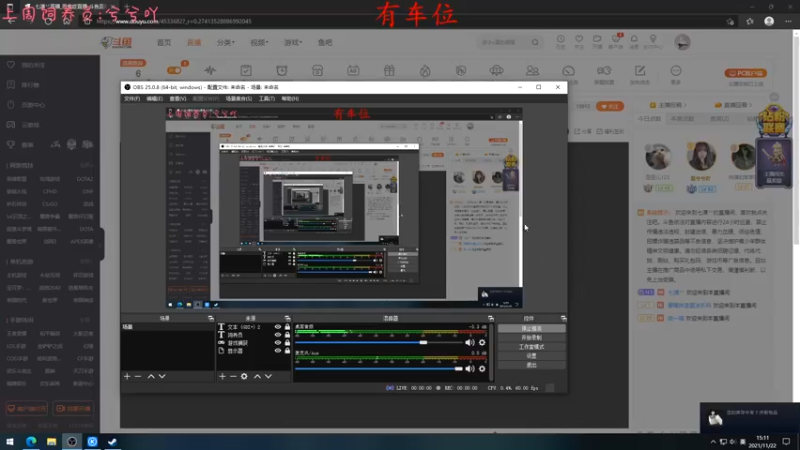Open 设置 from OBS controls
Screen dimensions: 800x450
531,356
